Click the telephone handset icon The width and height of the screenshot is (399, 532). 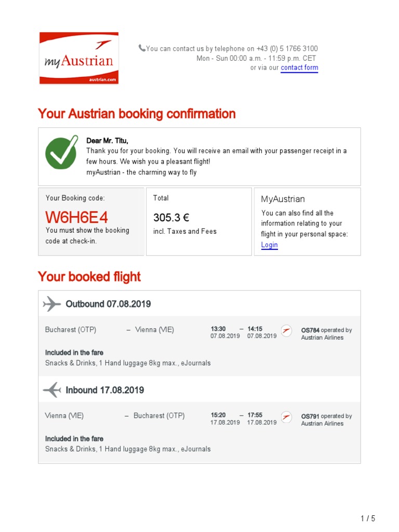[142, 48]
